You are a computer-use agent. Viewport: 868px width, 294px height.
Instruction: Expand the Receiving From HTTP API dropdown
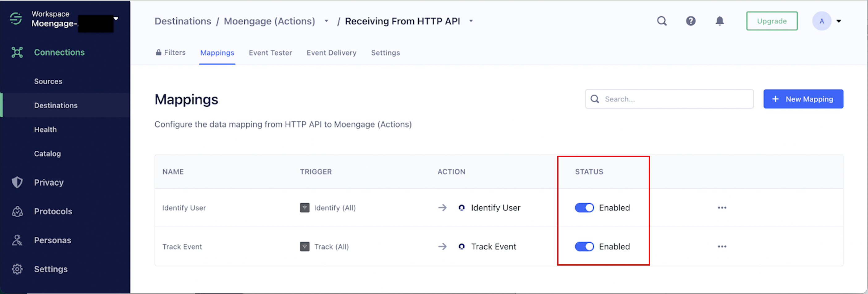471,21
